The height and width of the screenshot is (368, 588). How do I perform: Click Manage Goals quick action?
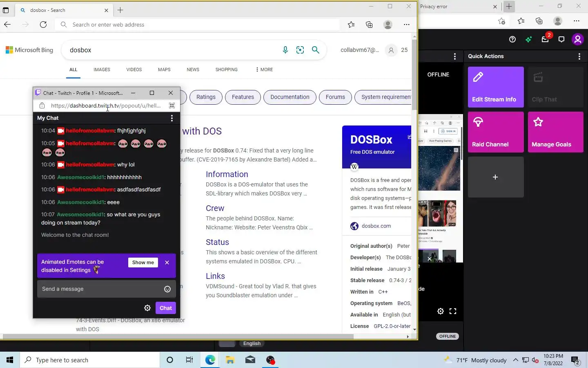555,132
